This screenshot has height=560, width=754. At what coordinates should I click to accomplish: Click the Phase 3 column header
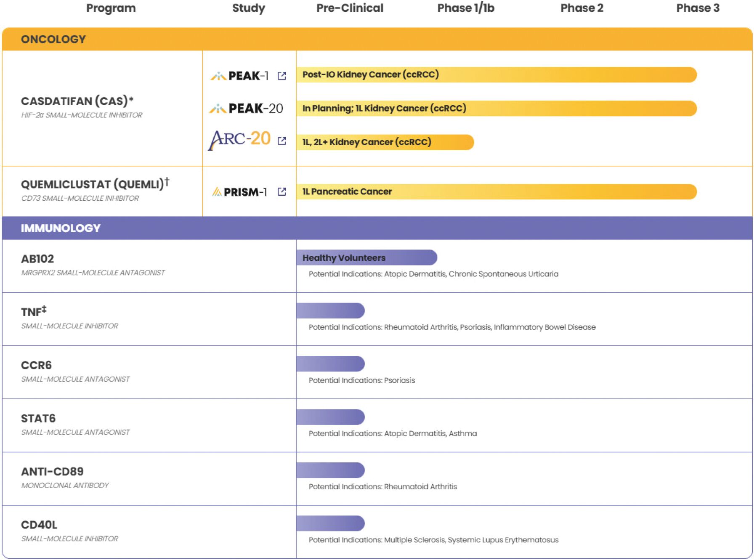coord(698,8)
